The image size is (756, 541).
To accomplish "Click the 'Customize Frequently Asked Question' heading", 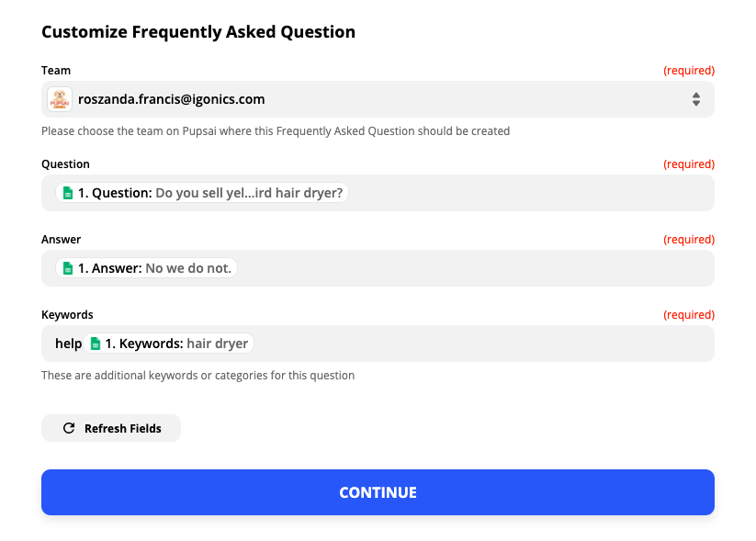I will [x=198, y=32].
